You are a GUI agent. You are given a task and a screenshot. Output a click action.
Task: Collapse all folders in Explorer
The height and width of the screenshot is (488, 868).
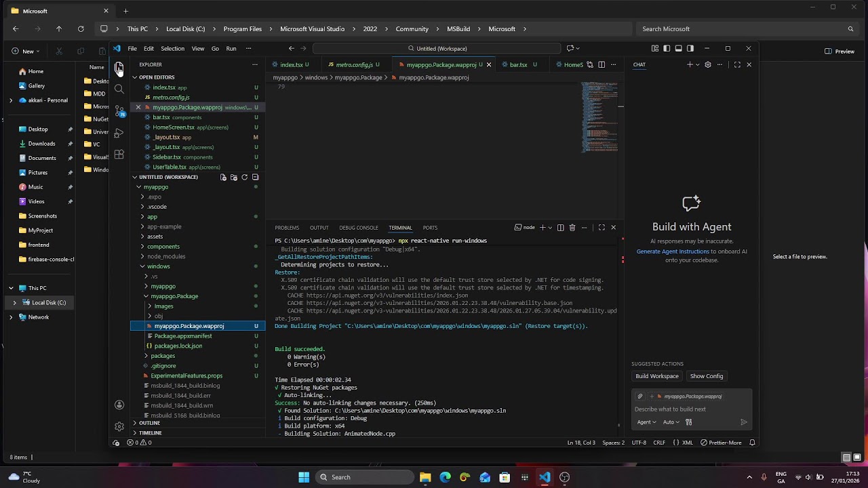click(255, 177)
